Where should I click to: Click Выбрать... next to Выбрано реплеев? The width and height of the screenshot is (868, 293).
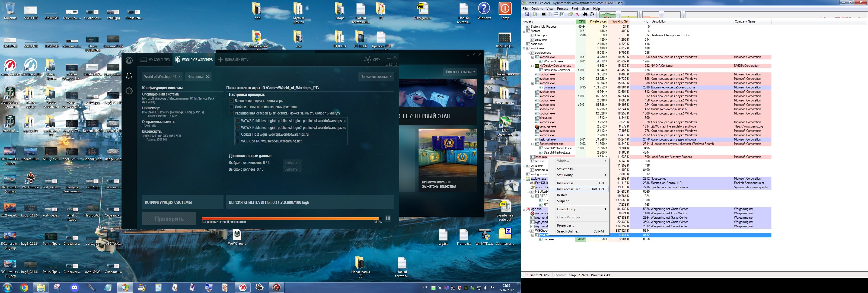(x=292, y=169)
